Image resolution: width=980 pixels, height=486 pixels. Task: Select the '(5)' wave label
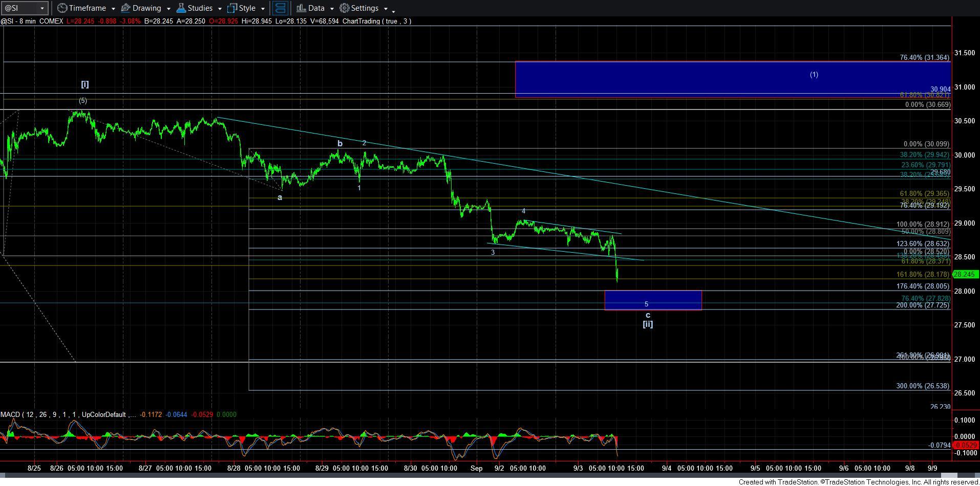coord(83,100)
